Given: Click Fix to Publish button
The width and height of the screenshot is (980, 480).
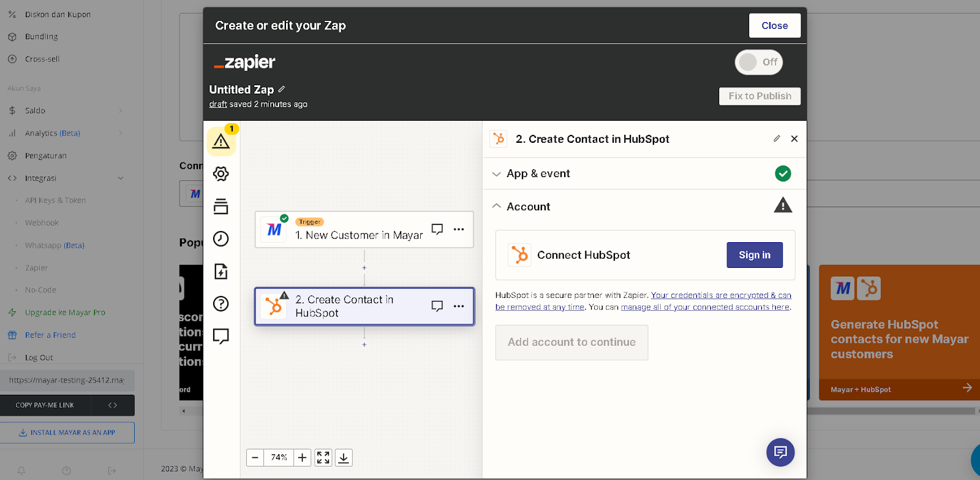Looking at the screenshot, I should pyautogui.click(x=759, y=96).
